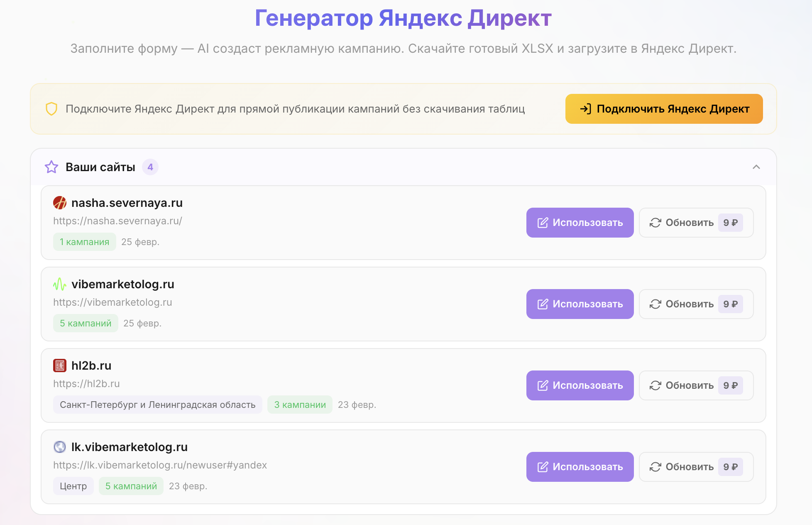Refresh vibemarketolog.ru via Обновить
The image size is (812, 525).
tap(696, 304)
